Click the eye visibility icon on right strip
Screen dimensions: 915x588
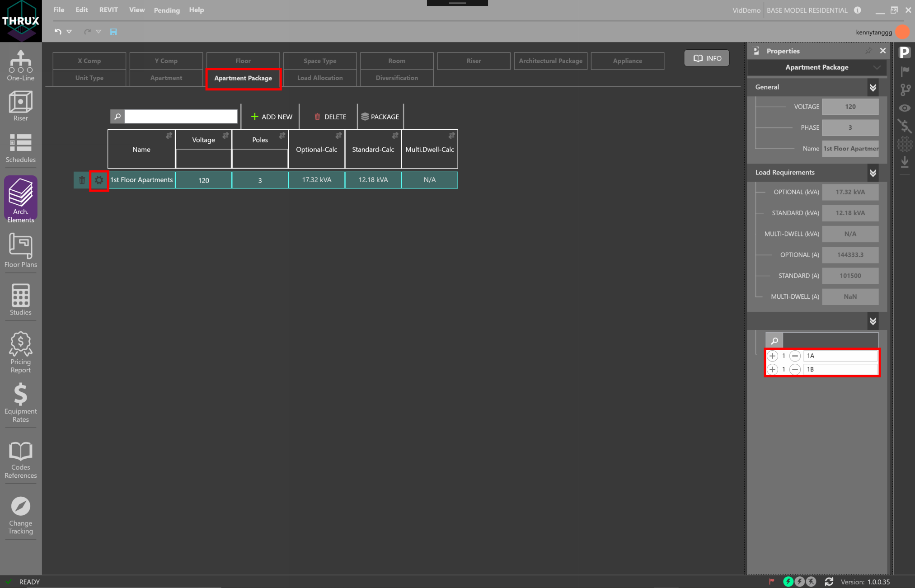(905, 108)
